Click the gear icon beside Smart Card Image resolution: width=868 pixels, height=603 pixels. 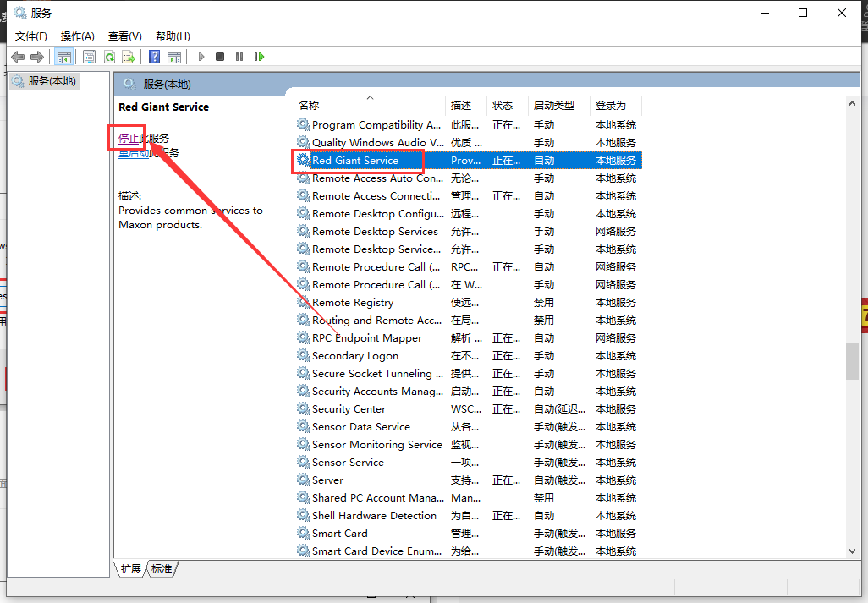click(303, 533)
